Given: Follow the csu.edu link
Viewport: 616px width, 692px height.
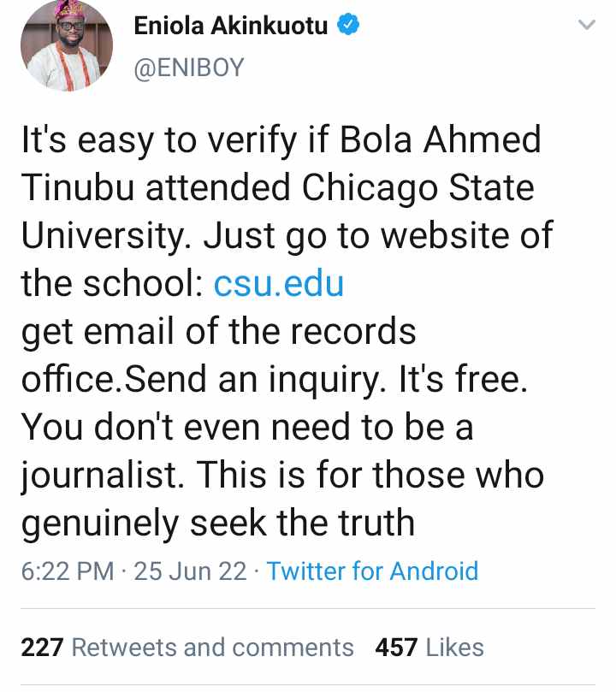Looking at the screenshot, I should tap(278, 283).
